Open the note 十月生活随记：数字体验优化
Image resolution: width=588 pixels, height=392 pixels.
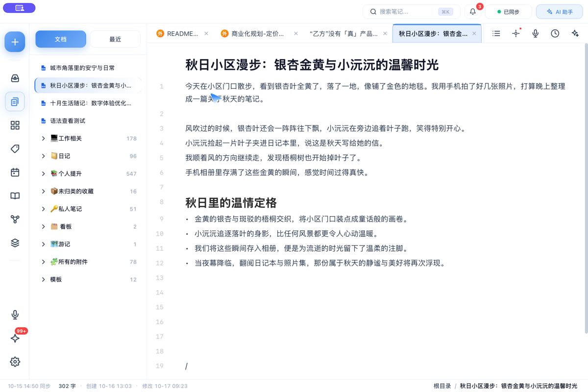click(x=88, y=103)
